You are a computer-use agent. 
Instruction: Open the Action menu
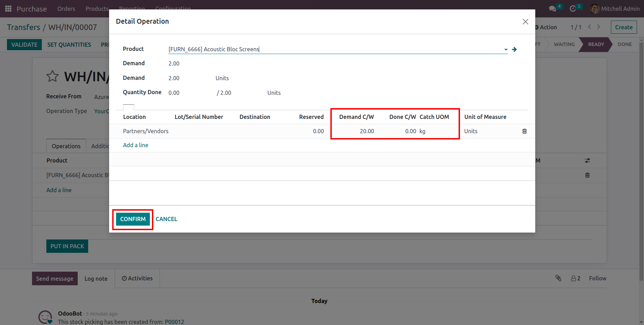(x=546, y=27)
